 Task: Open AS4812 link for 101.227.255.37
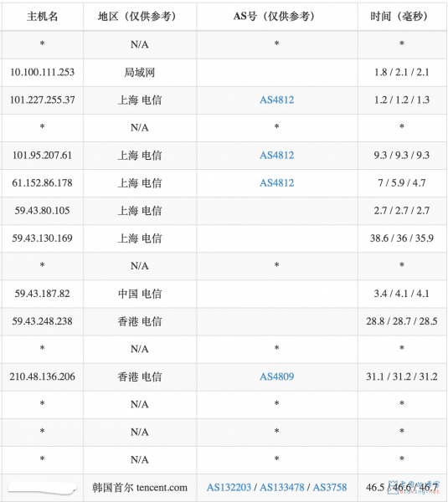[276, 100]
